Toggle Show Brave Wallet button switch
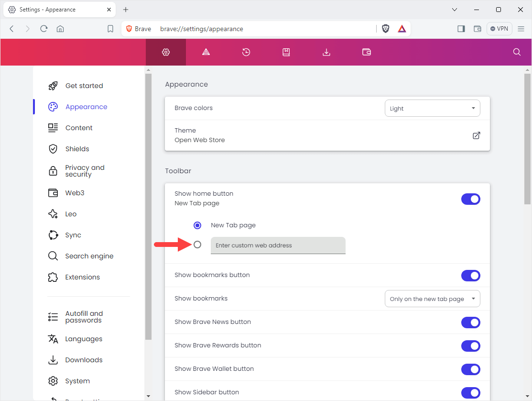The width and height of the screenshot is (532, 401). (470, 369)
